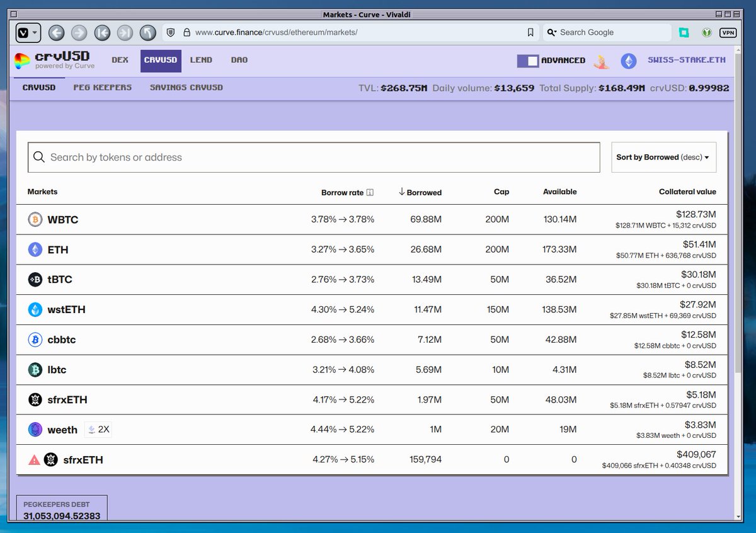
Task: Open the Sort by Borrowed dropdown
Action: click(663, 158)
